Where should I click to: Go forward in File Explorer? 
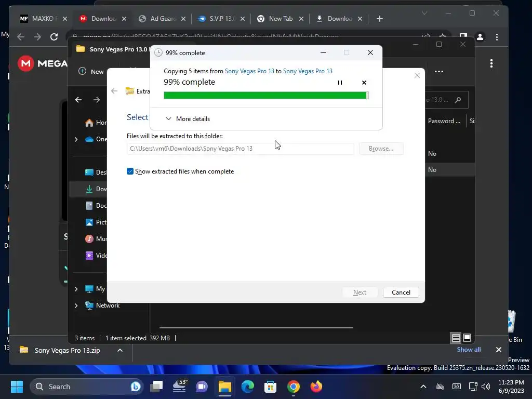pos(97,100)
